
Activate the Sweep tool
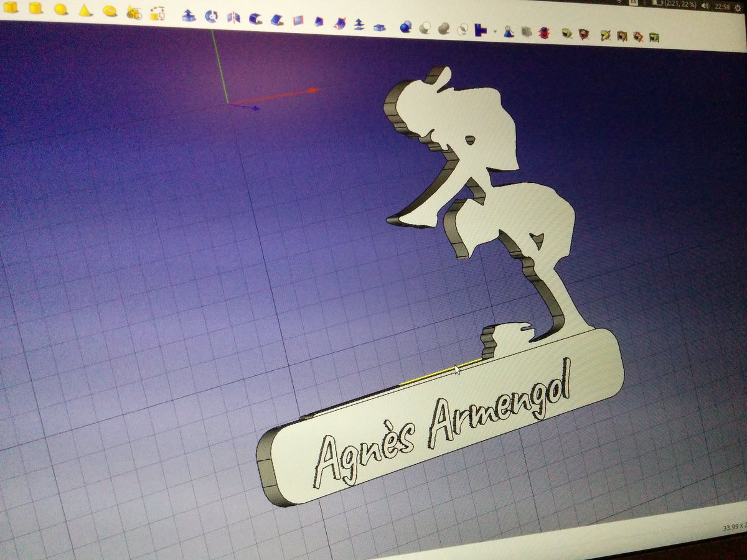(339, 23)
